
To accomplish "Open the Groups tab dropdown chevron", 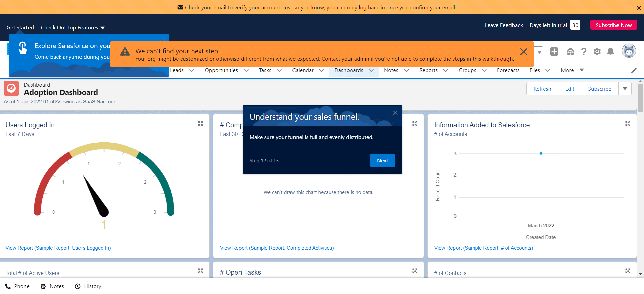I will coord(484,70).
